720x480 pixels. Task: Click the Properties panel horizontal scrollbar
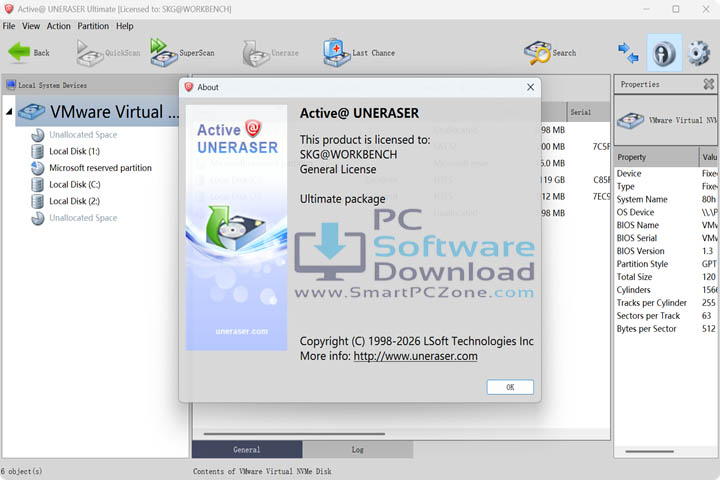[x=649, y=452]
